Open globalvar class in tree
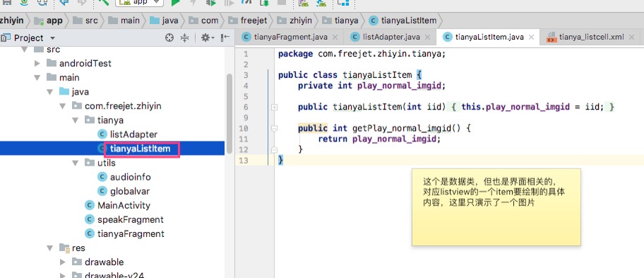Screen dimensions: 644x278 pyautogui.click(x=124, y=191)
